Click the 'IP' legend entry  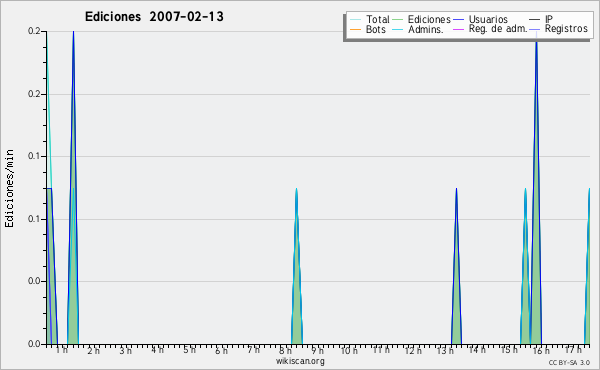coord(541,19)
